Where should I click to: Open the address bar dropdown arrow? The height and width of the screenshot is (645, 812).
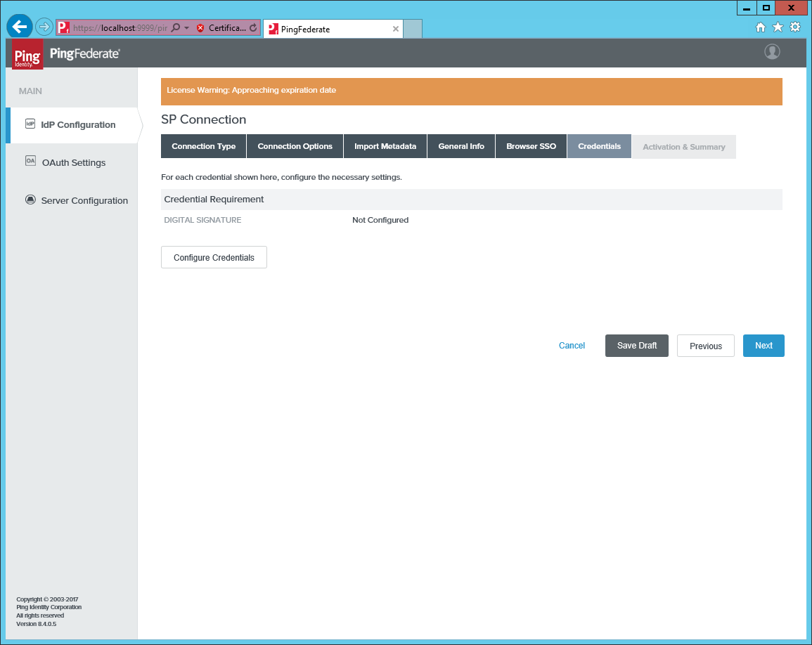pyautogui.click(x=187, y=27)
